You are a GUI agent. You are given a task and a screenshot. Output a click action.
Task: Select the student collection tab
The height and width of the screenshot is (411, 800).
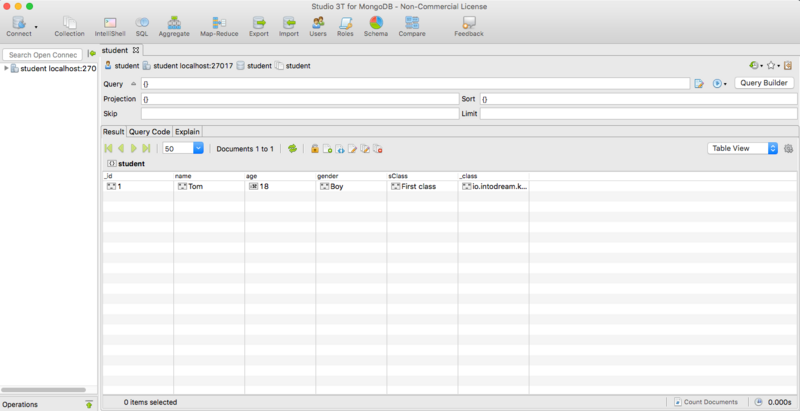coord(115,50)
